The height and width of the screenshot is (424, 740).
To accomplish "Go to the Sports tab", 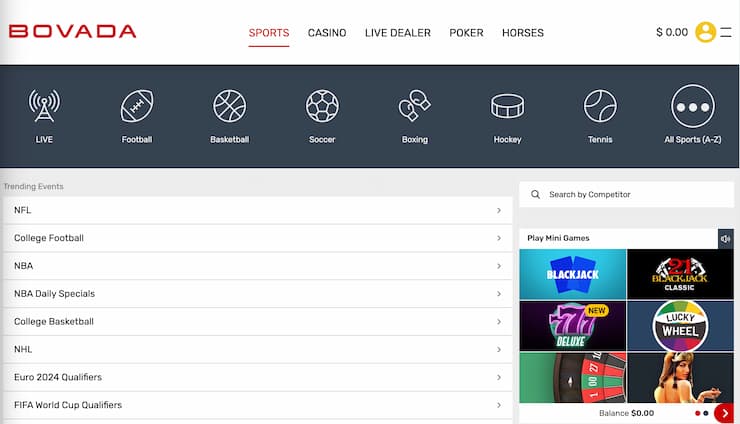I will [269, 33].
